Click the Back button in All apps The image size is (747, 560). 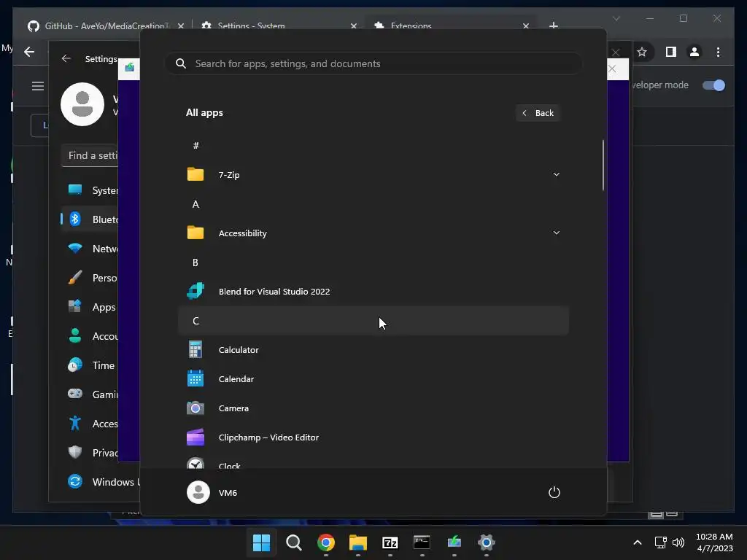[538, 113]
